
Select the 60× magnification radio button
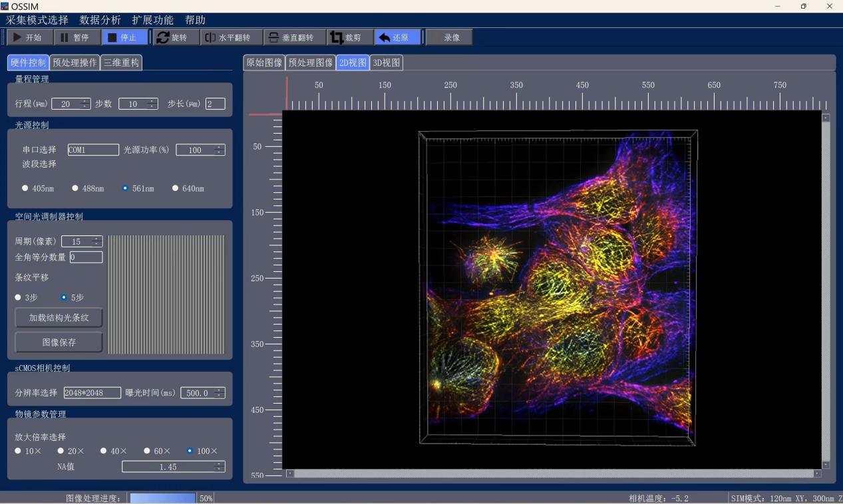coord(148,451)
